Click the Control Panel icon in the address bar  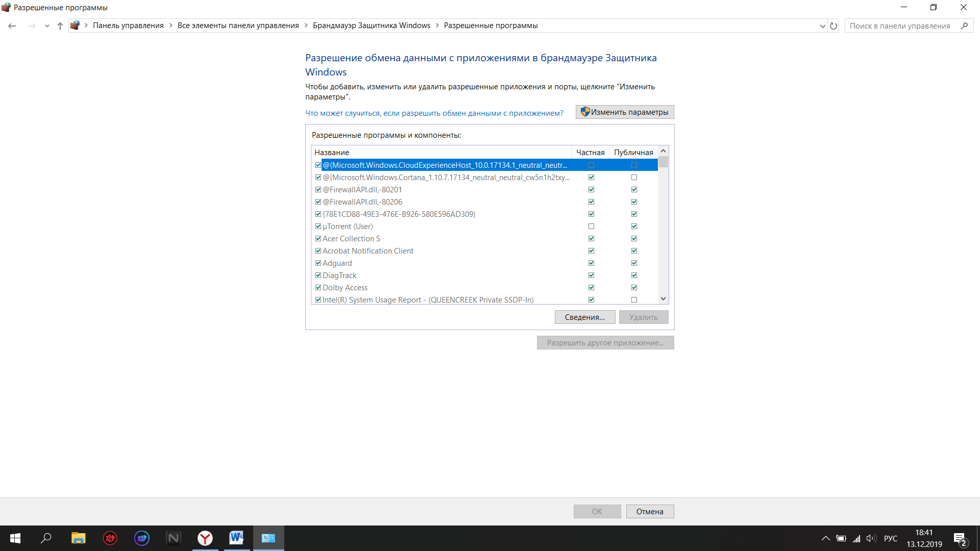[x=75, y=26]
